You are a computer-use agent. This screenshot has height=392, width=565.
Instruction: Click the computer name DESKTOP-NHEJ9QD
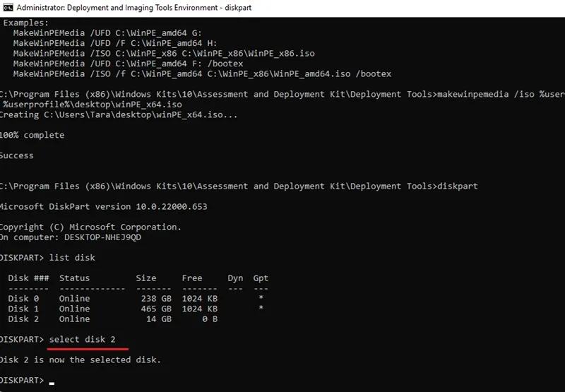tap(102, 237)
